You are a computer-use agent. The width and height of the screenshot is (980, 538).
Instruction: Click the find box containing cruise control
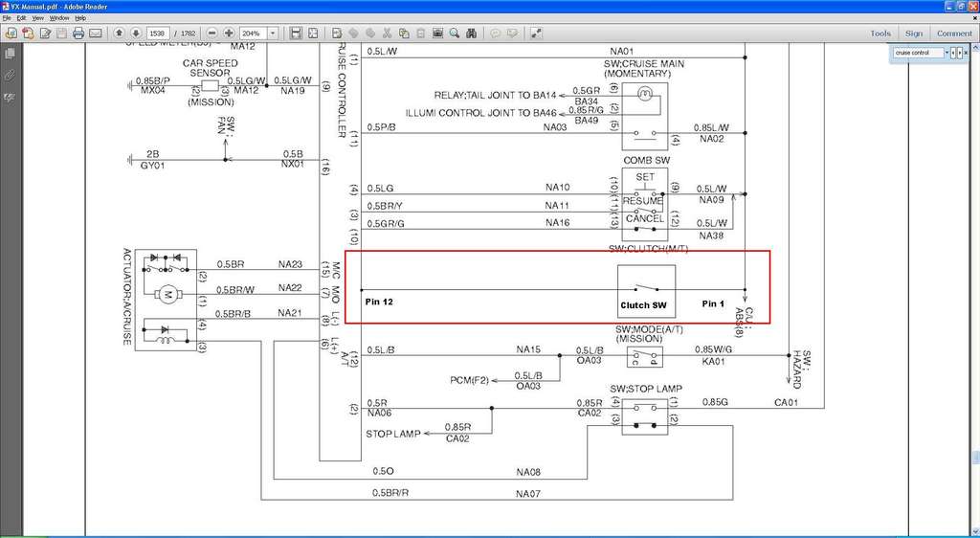(x=918, y=53)
